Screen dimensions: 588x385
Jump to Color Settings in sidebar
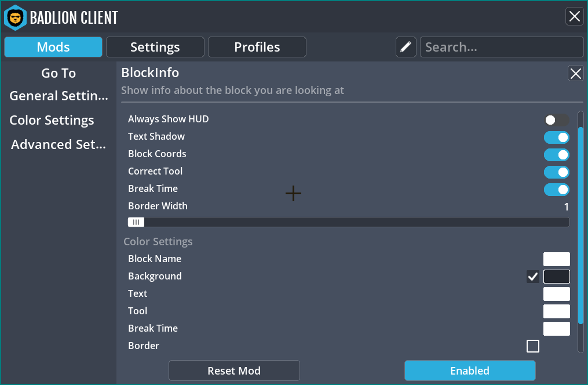(52, 120)
